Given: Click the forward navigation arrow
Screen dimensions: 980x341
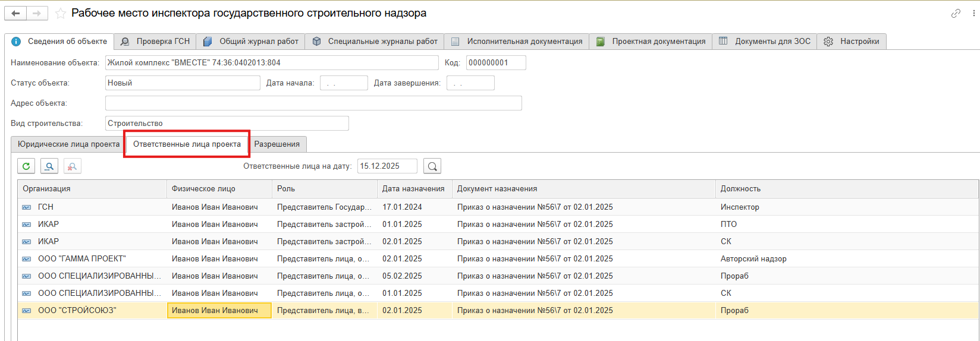Looking at the screenshot, I should 37,13.
